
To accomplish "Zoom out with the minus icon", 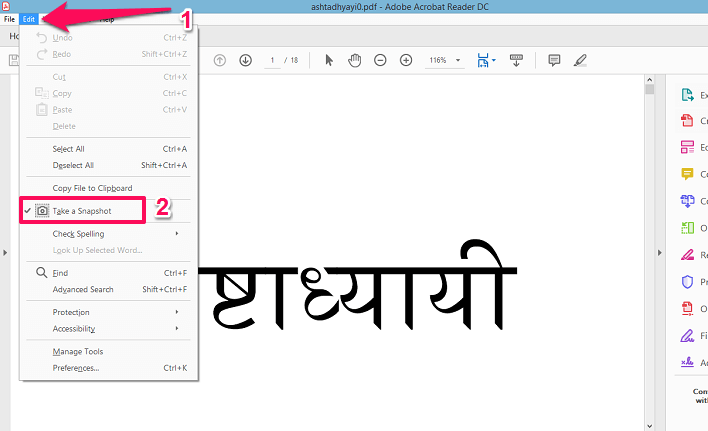I will pos(380,60).
